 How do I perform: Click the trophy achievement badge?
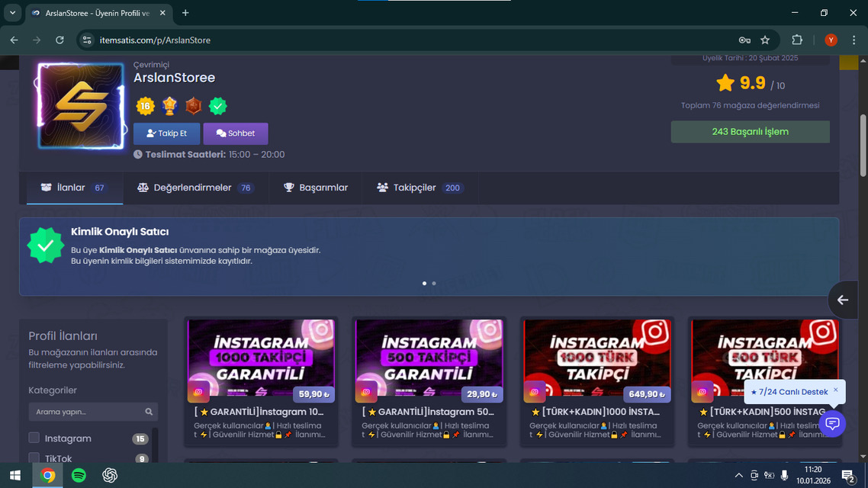[x=169, y=106]
